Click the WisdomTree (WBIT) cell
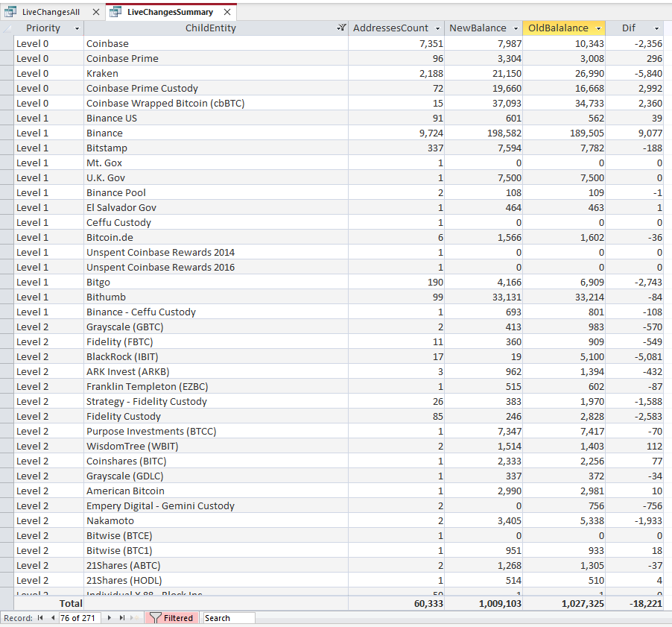The height and width of the screenshot is (627, 672). coord(216,446)
